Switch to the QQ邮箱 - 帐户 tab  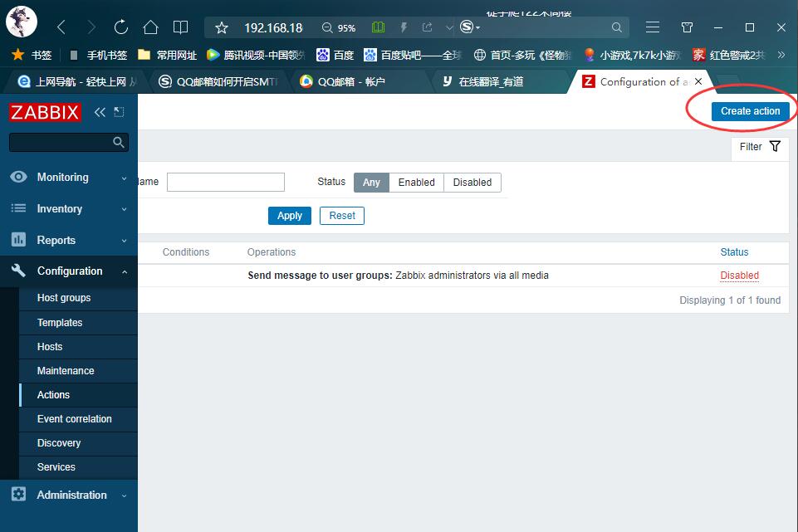coord(356,81)
